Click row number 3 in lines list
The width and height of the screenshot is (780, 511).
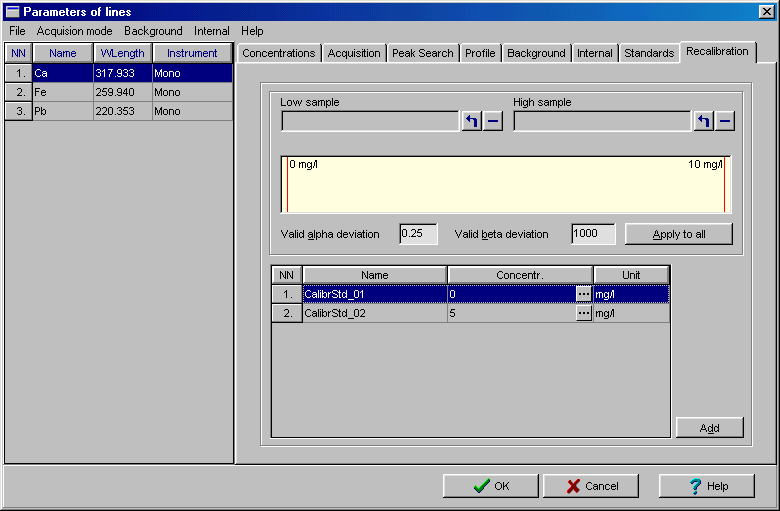18,111
